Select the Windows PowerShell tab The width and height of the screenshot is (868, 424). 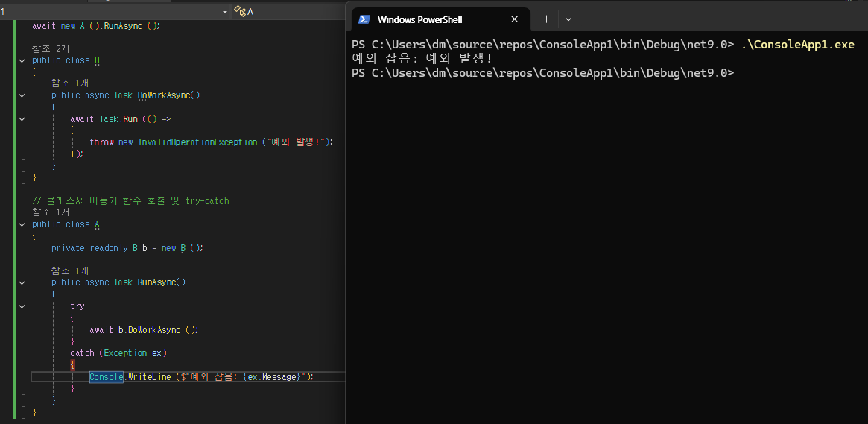click(x=439, y=19)
